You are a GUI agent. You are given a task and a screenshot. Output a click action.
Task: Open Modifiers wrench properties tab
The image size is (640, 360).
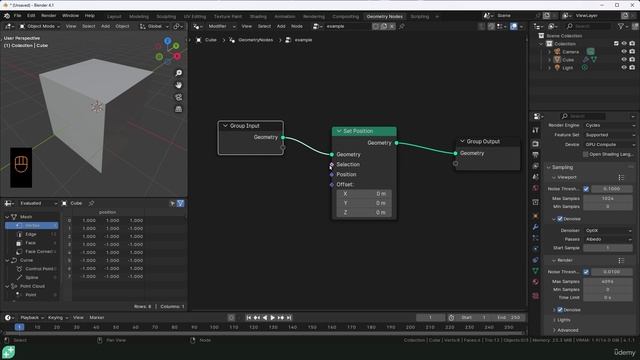click(x=536, y=227)
